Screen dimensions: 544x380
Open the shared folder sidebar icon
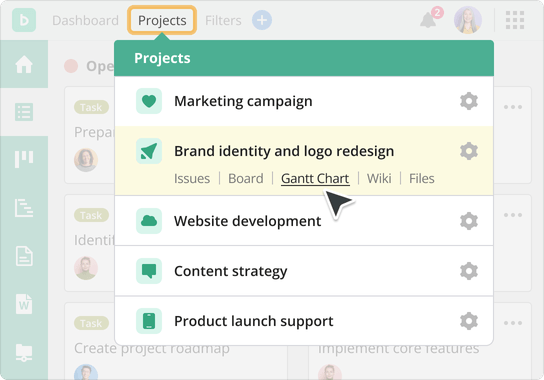[x=24, y=353]
